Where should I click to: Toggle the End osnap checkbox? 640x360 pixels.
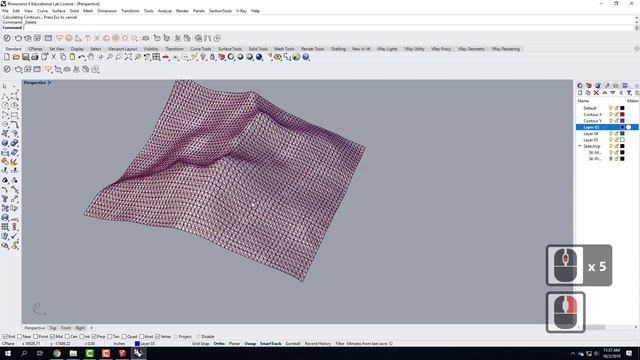pyautogui.click(x=5, y=337)
